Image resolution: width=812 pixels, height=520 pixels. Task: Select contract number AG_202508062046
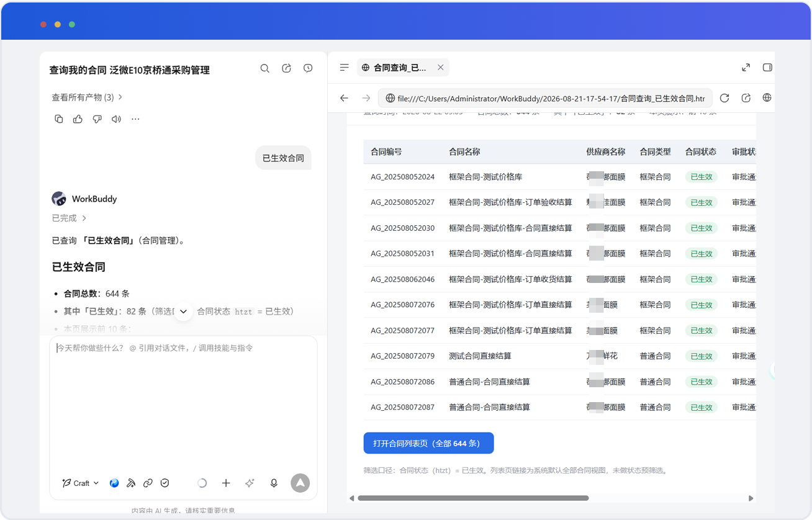402,279
